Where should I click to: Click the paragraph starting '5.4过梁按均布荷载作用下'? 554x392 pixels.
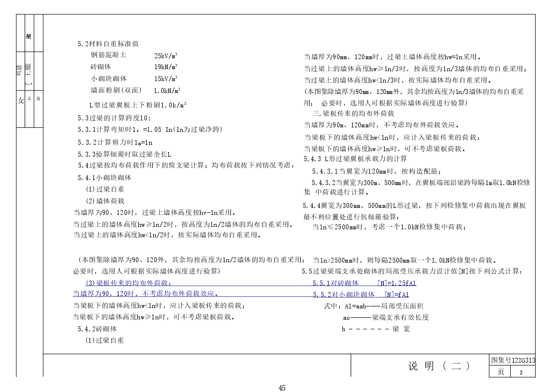pyautogui.click(x=186, y=165)
